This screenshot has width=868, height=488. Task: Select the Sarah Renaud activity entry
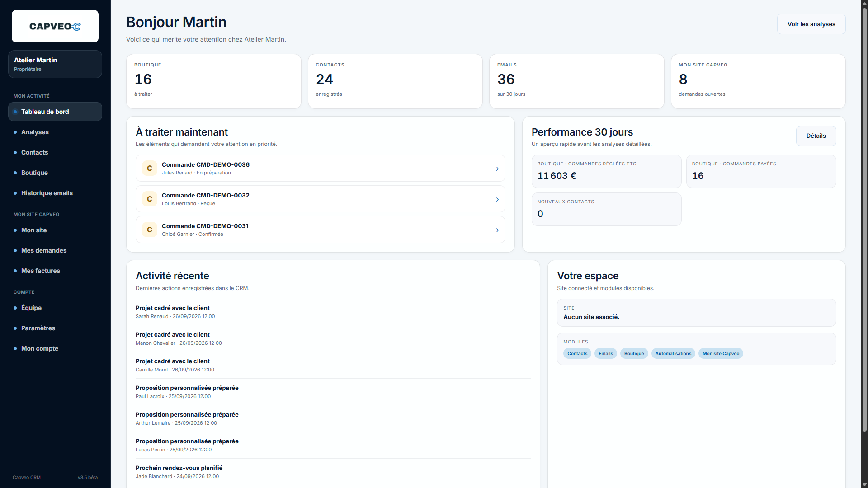coord(333,312)
